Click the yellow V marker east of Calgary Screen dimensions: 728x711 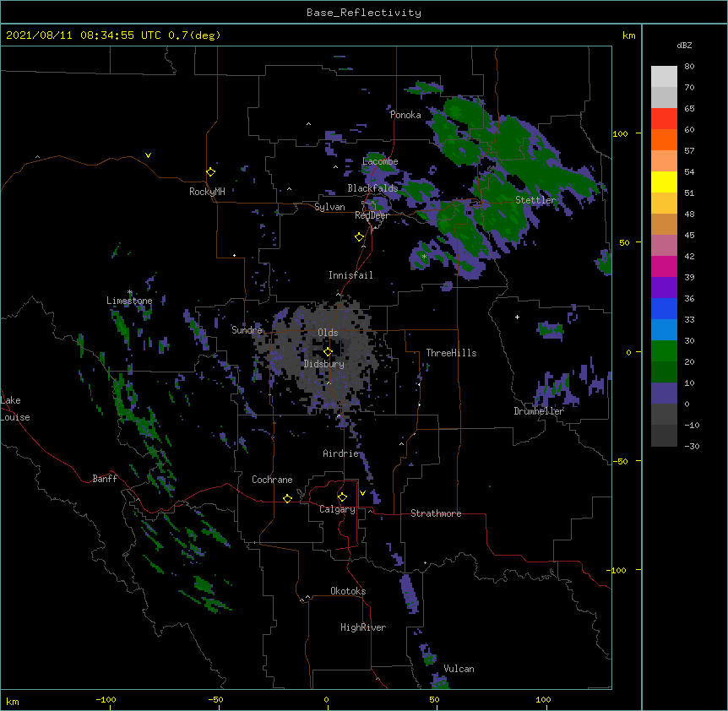(x=362, y=493)
